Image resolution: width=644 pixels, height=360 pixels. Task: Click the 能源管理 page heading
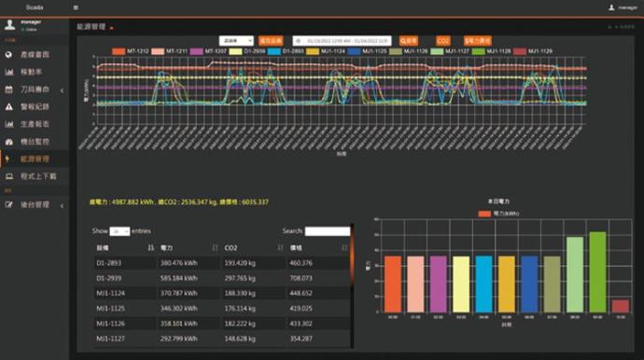(91, 27)
